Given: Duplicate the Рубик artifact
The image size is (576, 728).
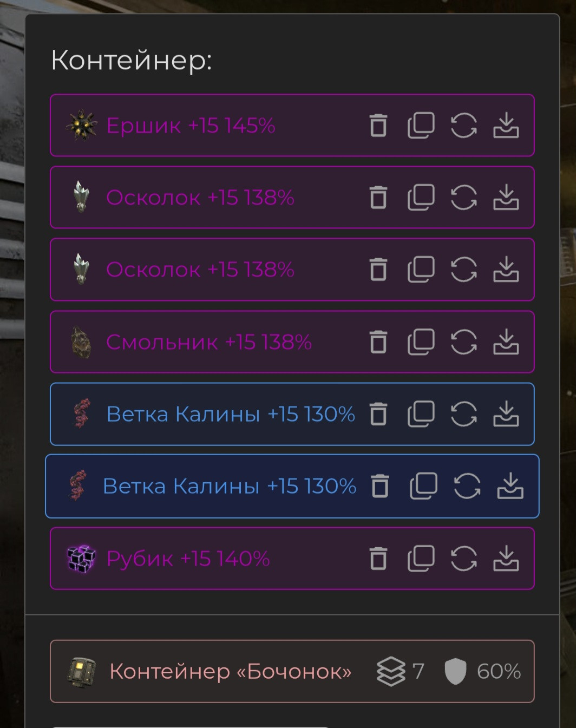Looking at the screenshot, I should tap(421, 559).
